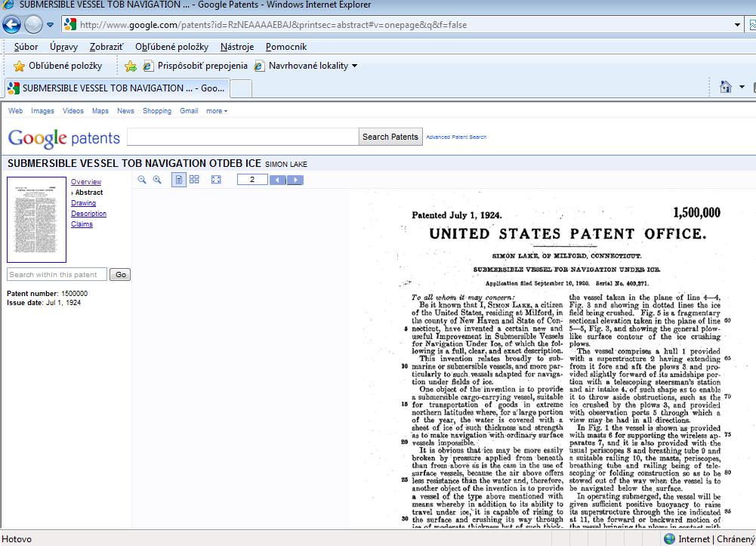Image resolution: width=756 pixels, height=546 pixels.
Task: Go to Google Web link
Action: pyautogui.click(x=15, y=111)
